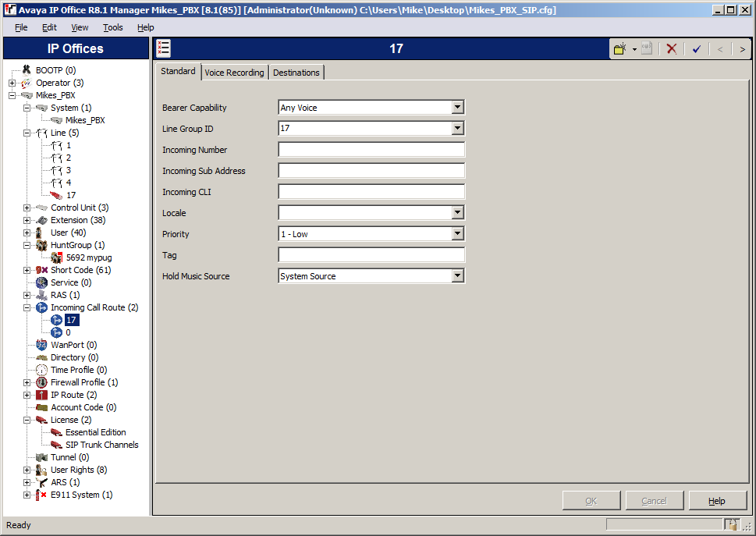Open the Tools menu
The width and height of the screenshot is (756, 536).
[x=113, y=27]
